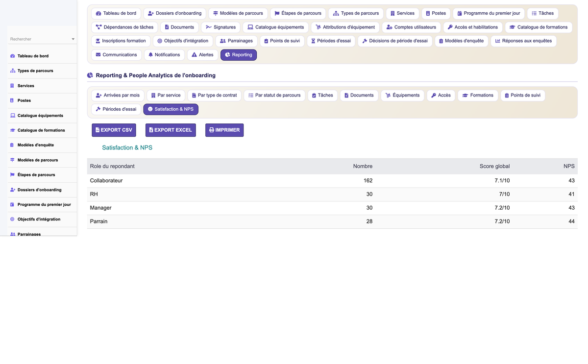Export the report with EXPORT CSV
Image resolution: width=588 pixels, height=364 pixels.
114,130
